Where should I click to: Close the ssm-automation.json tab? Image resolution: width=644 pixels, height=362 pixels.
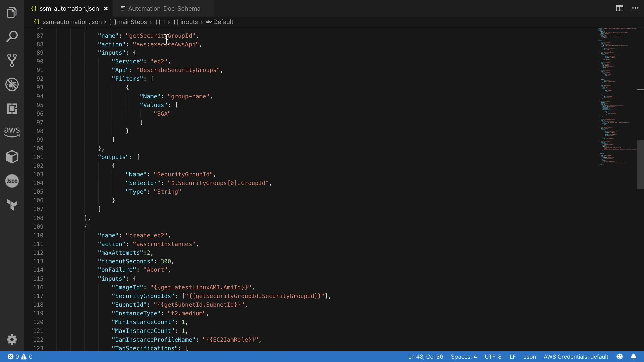[x=106, y=9]
